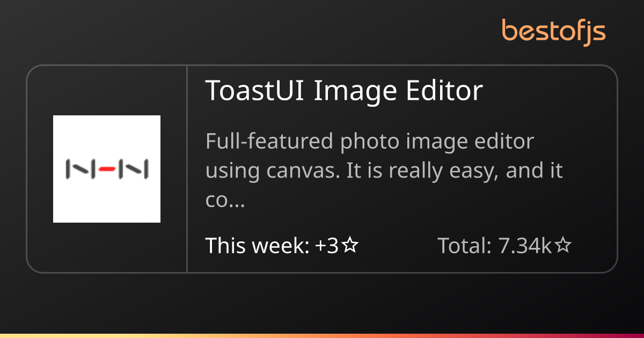This screenshot has height=338, width=644.
Task: Click the star icon after 7.34k
Action: (x=563, y=246)
